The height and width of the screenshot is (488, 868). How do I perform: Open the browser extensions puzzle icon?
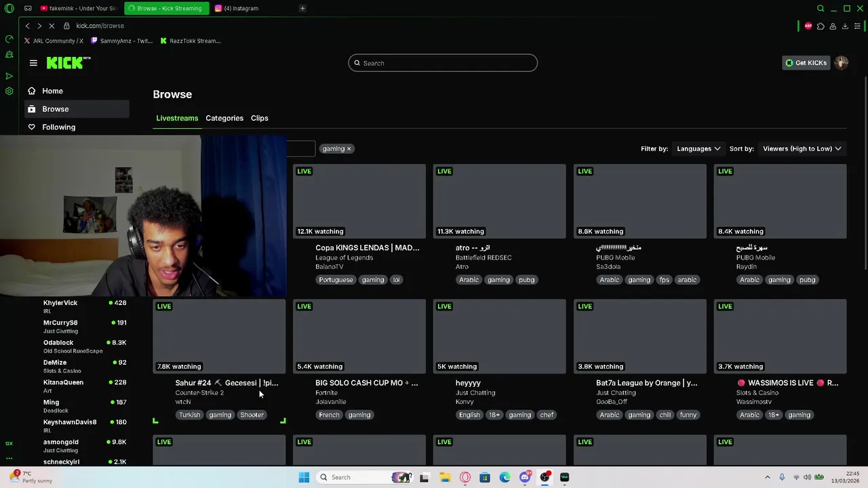pos(821,26)
